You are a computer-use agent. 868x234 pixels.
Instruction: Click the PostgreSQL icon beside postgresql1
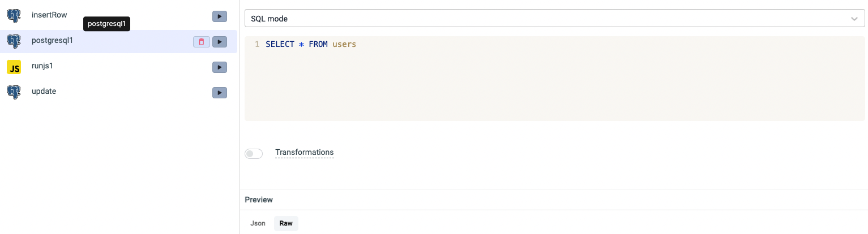click(x=14, y=41)
